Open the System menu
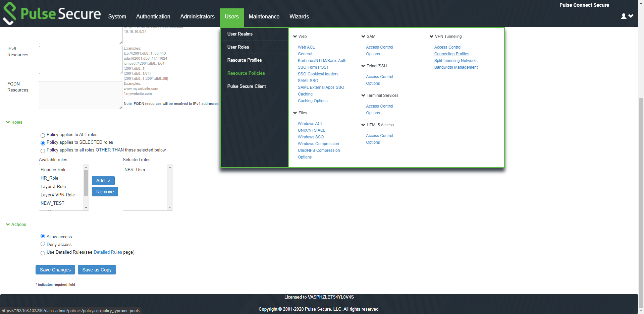 (x=117, y=16)
